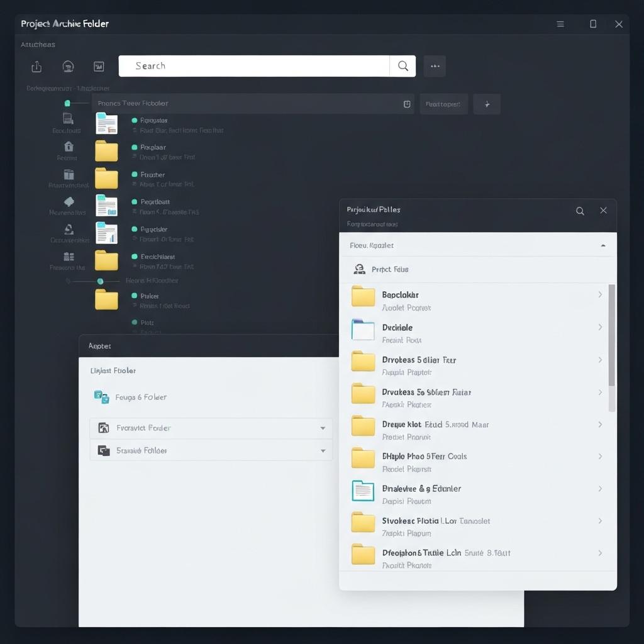Click the image icon left of the search box
644x644 pixels.
(x=99, y=66)
